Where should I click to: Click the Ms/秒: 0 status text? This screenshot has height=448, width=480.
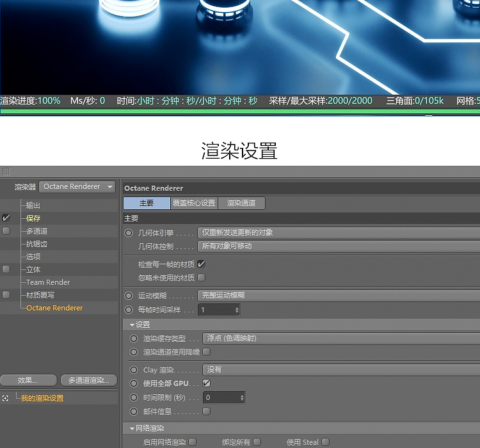(x=88, y=100)
